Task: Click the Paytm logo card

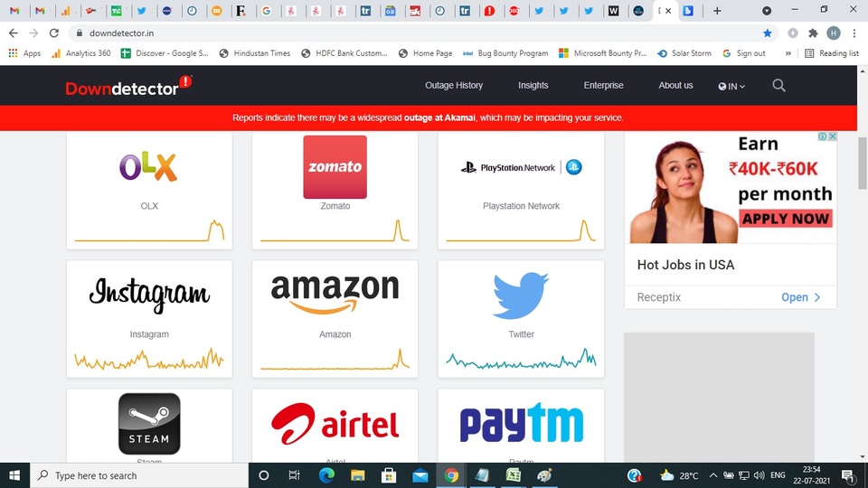Action: pyautogui.click(x=521, y=426)
